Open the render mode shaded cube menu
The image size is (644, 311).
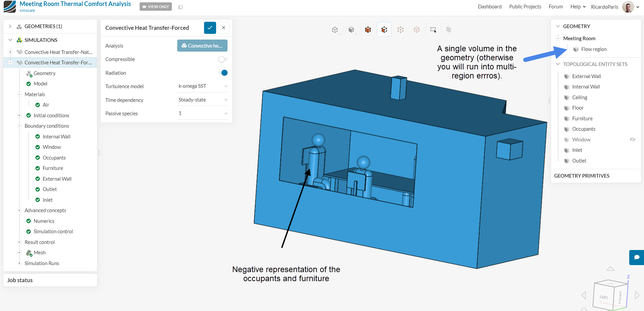click(351, 30)
